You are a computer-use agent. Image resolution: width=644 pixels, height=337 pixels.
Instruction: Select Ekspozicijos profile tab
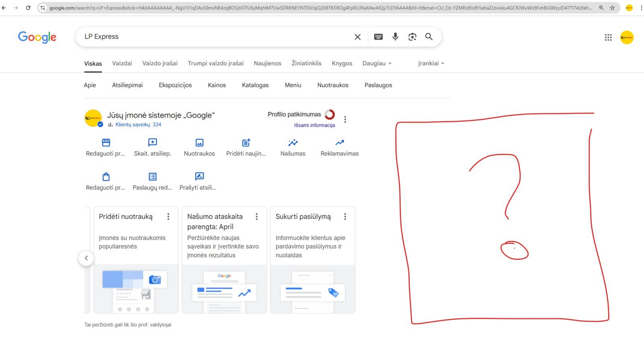click(x=175, y=85)
